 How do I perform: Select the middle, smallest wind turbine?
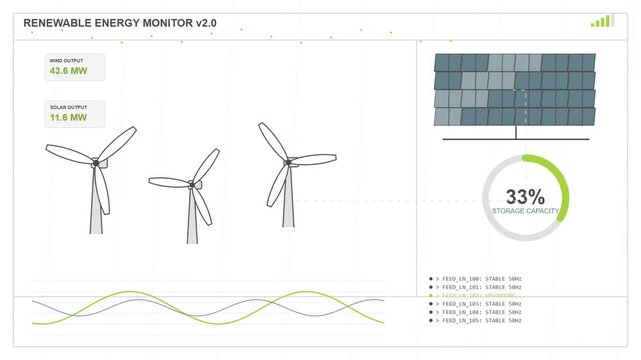coord(184,196)
